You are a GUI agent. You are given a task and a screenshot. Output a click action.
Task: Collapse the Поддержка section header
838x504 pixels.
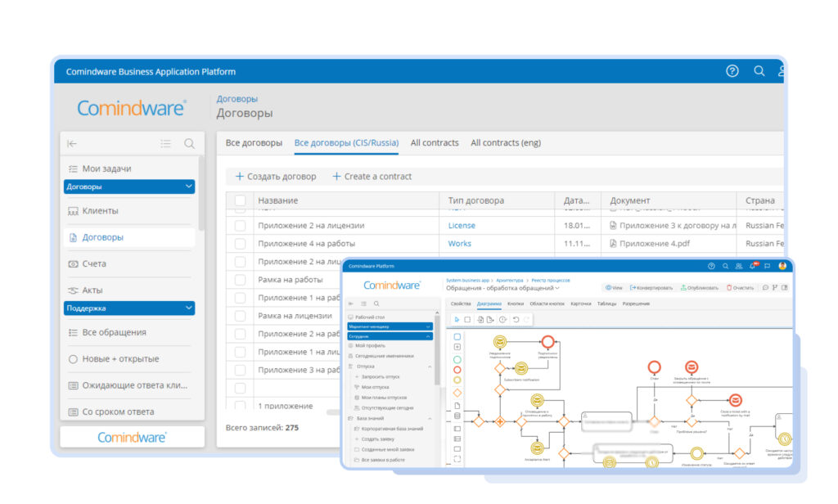(128, 308)
